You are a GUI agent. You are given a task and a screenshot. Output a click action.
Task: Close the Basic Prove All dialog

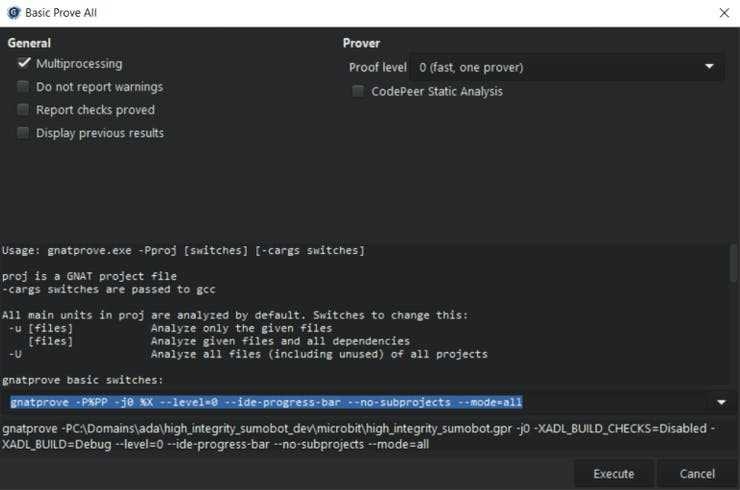coord(724,13)
